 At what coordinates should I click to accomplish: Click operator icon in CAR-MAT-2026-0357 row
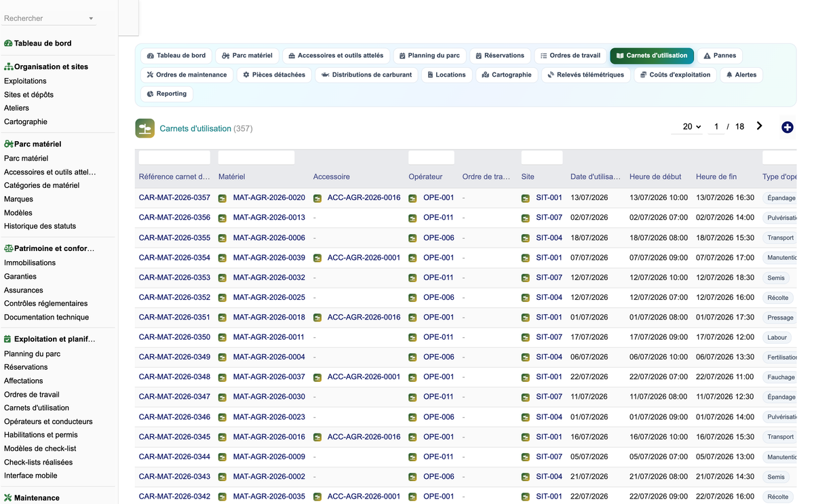(412, 198)
